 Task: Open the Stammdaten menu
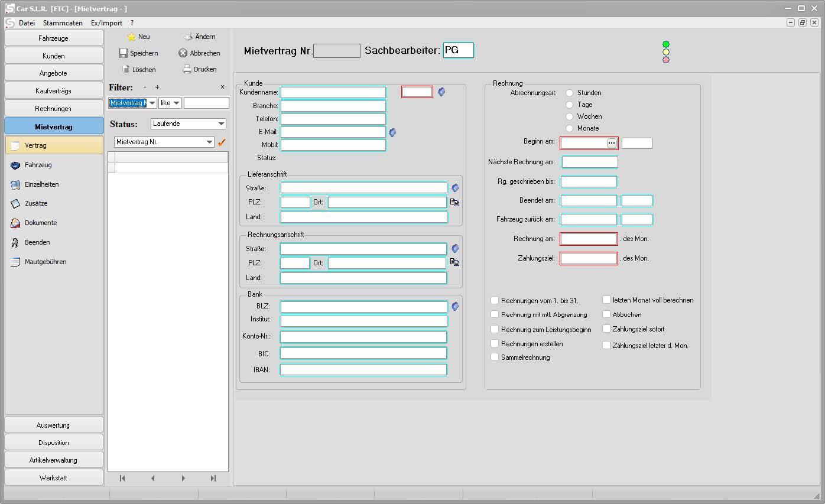click(63, 23)
